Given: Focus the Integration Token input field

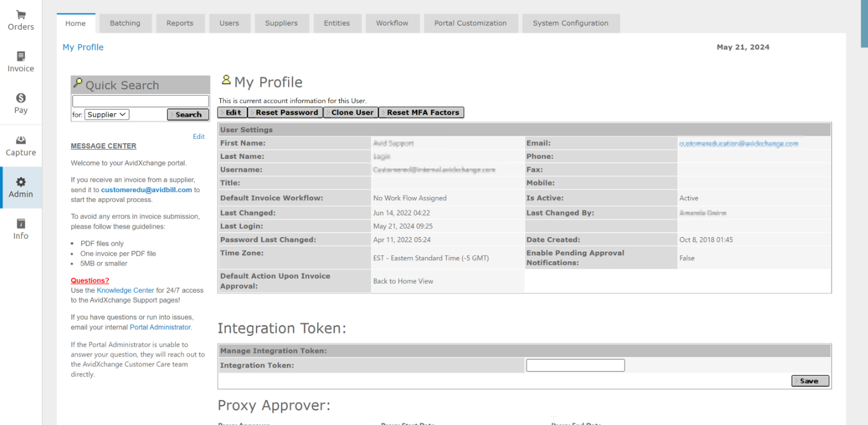Looking at the screenshot, I should pos(575,365).
